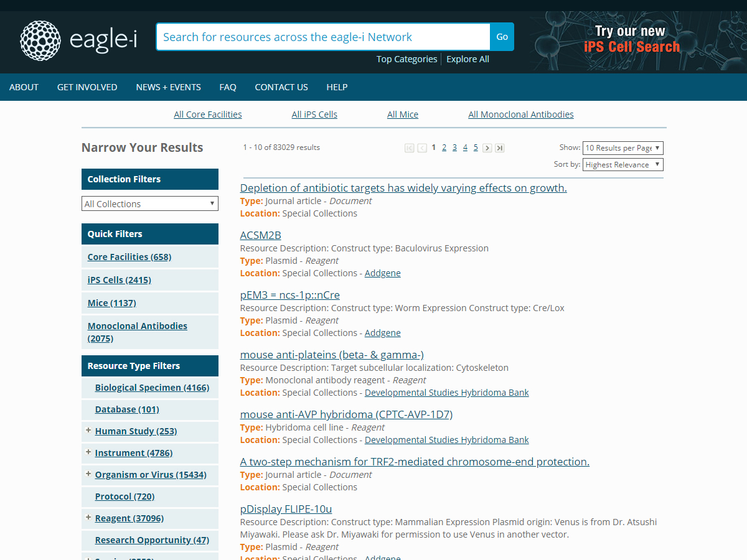Jump to the last results page icon

point(499,148)
